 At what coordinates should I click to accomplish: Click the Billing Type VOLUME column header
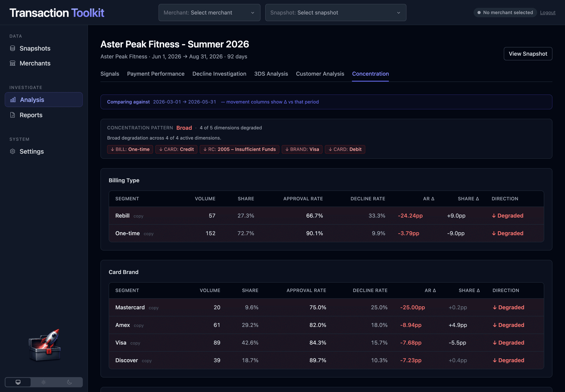[205, 199]
